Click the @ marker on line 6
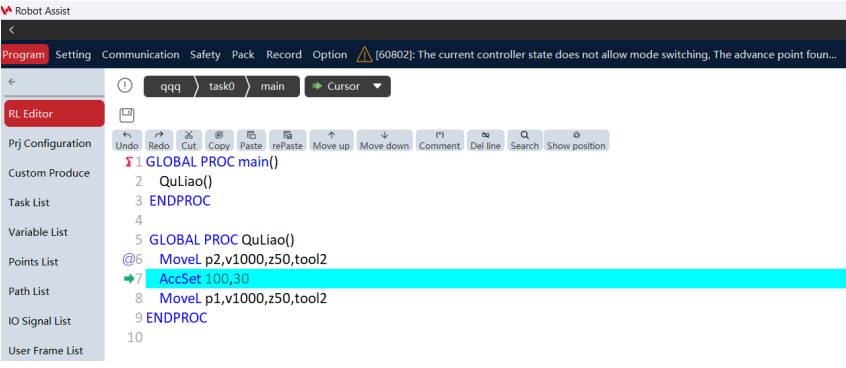 (128, 260)
